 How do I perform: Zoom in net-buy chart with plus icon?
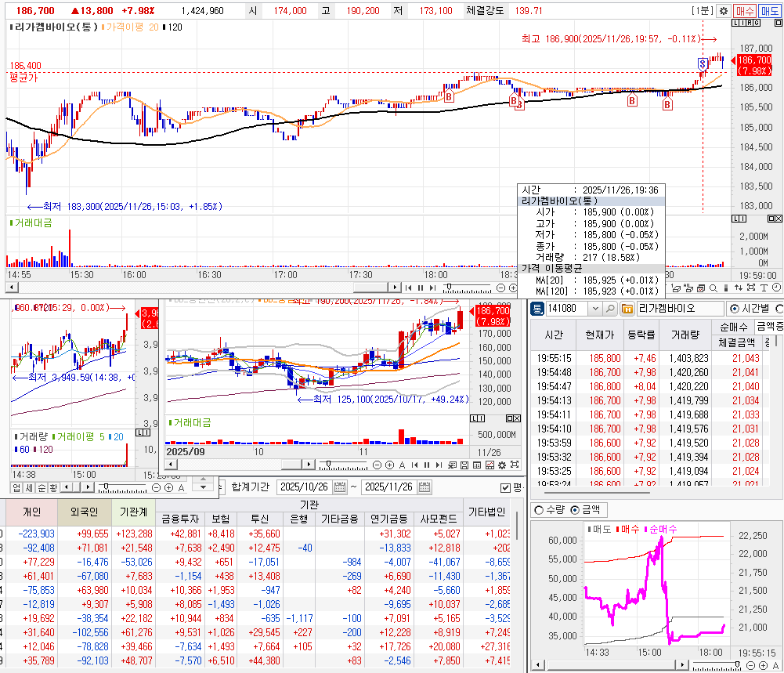[763, 665]
